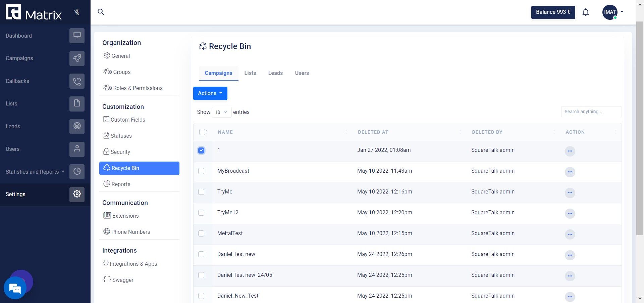Select all rows with the header checkbox
644x303 pixels.
[x=203, y=132]
